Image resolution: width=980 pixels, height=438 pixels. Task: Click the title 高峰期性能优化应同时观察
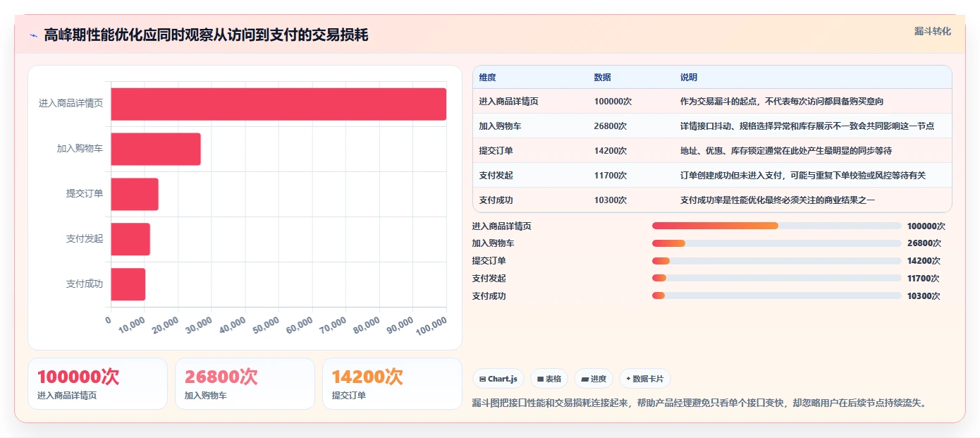click(x=206, y=35)
